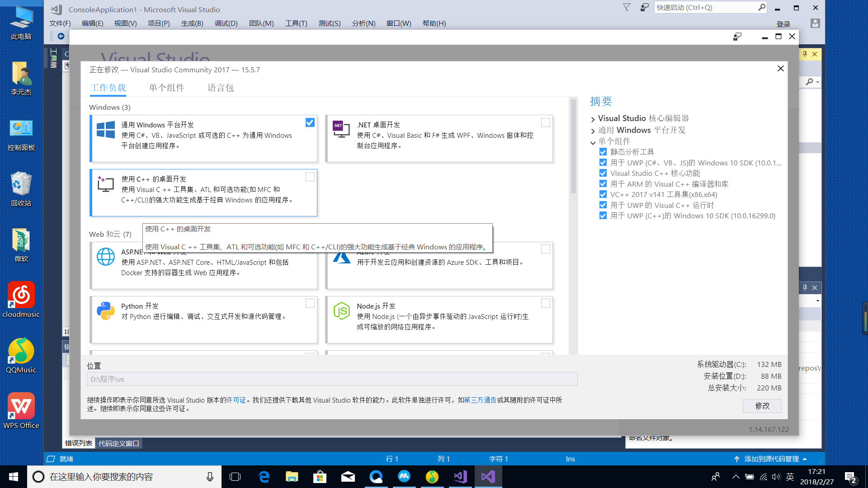Open File Explorer from the taskbar

click(292, 477)
